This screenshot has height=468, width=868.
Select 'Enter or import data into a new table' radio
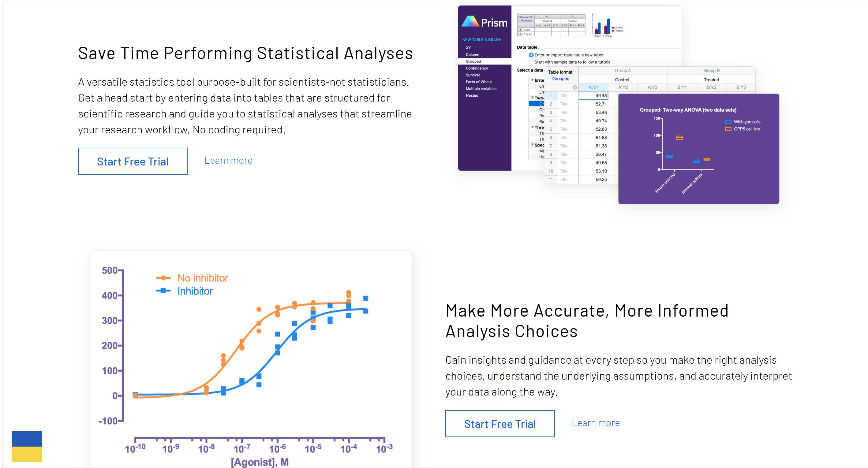(x=531, y=55)
